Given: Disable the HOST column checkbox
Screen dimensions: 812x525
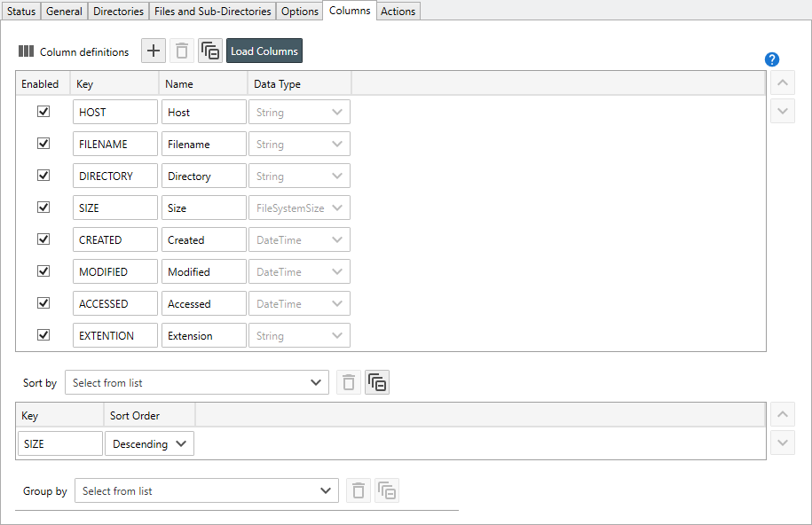Looking at the screenshot, I should 43,112.
